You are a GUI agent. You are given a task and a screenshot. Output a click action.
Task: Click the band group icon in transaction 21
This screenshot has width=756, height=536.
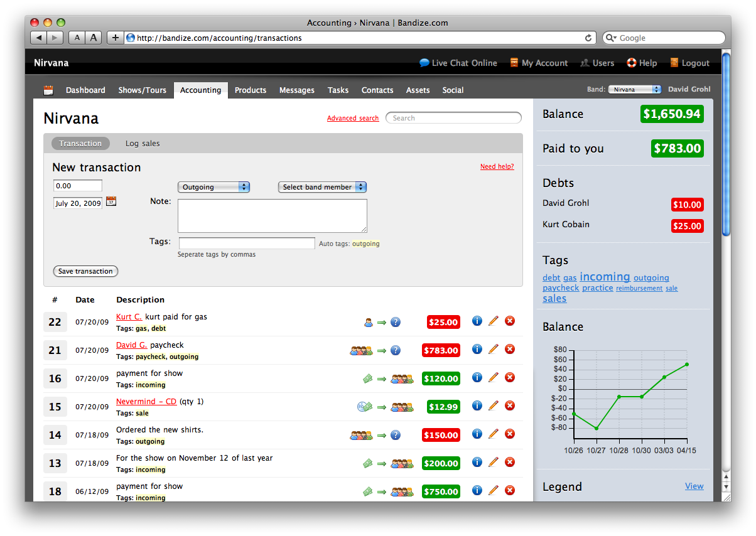point(361,351)
